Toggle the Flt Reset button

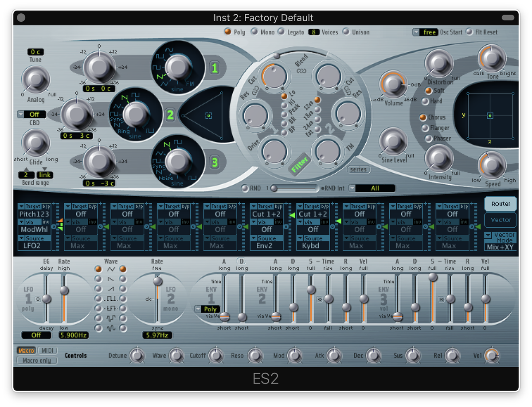pos(469,32)
